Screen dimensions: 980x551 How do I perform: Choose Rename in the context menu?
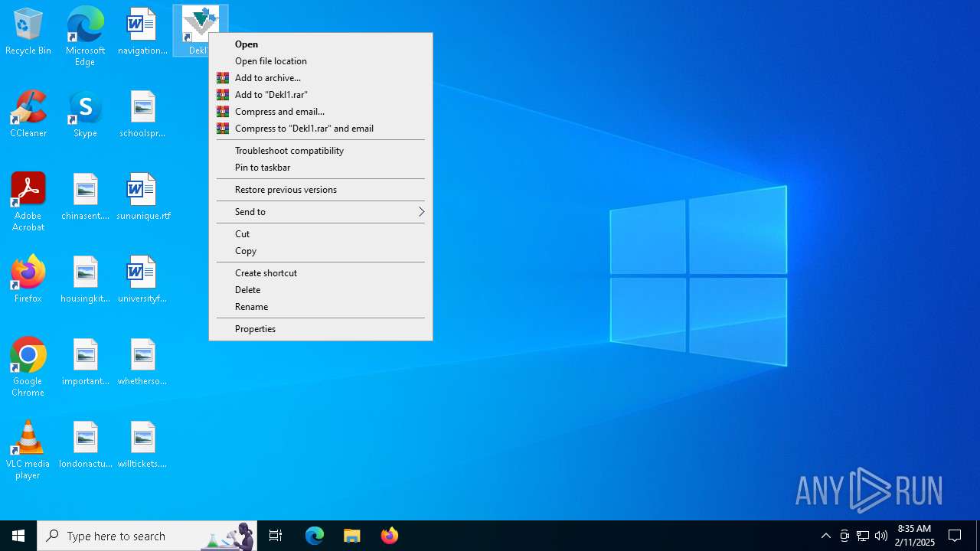point(320,307)
